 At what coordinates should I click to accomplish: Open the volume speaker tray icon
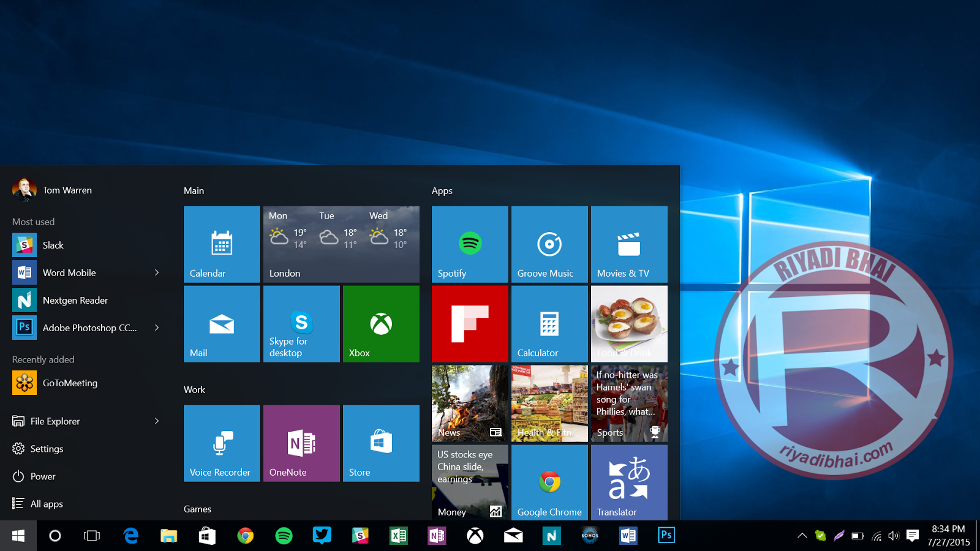point(894,536)
